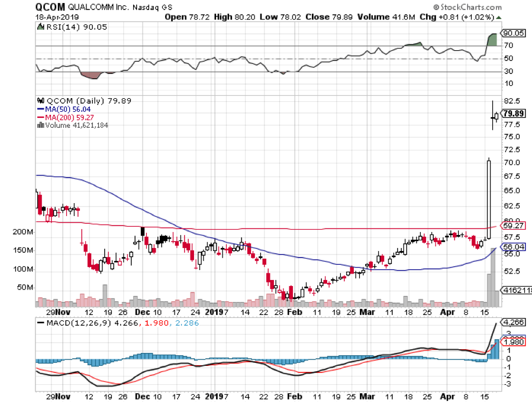This screenshot has height=402, width=532.
Task: Click the 4.266 MACD value tag
Action: click(x=512, y=323)
